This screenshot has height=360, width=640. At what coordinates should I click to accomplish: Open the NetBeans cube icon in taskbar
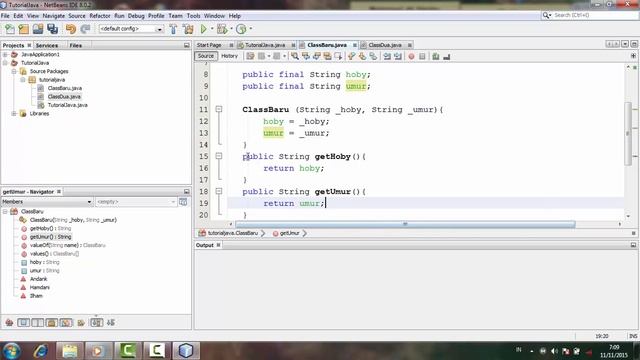tap(186, 351)
